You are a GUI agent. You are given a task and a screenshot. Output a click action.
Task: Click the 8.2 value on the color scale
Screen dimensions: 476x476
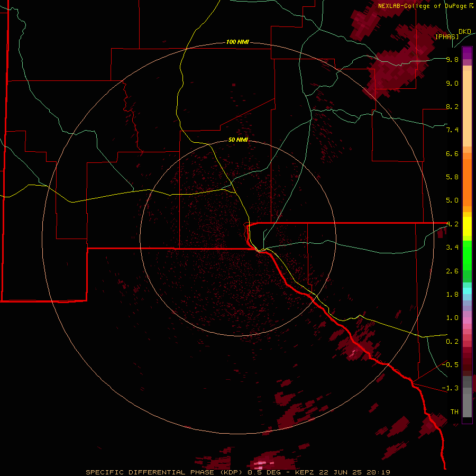(x=452, y=107)
